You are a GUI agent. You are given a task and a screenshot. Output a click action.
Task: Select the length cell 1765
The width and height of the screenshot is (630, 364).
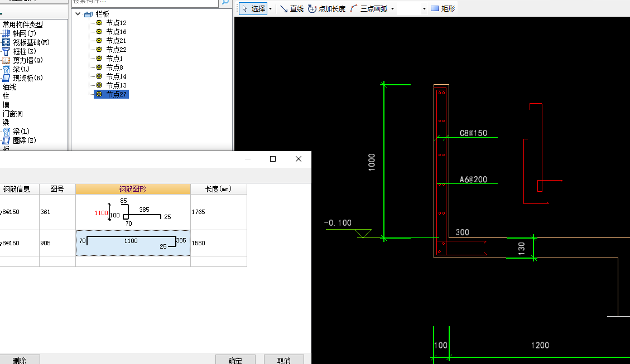(x=219, y=212)
